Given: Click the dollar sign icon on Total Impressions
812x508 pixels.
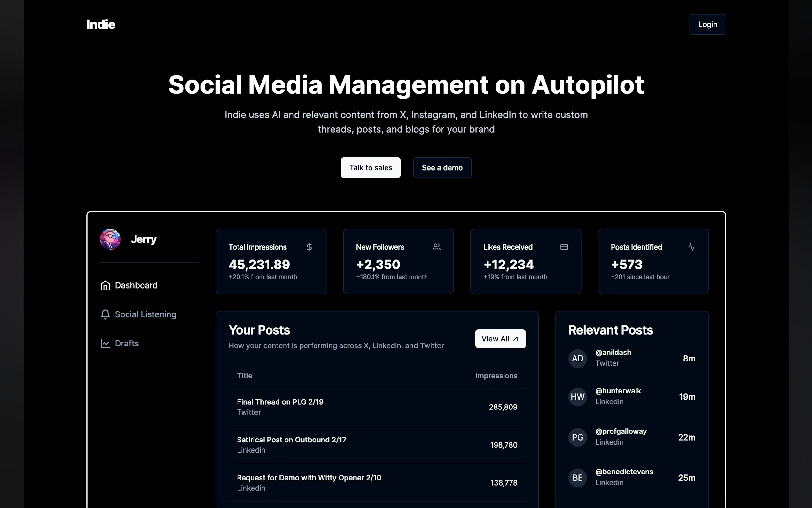Looking at the screenshot, I should (309, 247).
